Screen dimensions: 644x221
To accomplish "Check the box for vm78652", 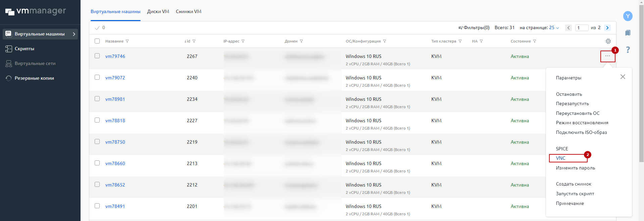I will click(x=97, y=185).
